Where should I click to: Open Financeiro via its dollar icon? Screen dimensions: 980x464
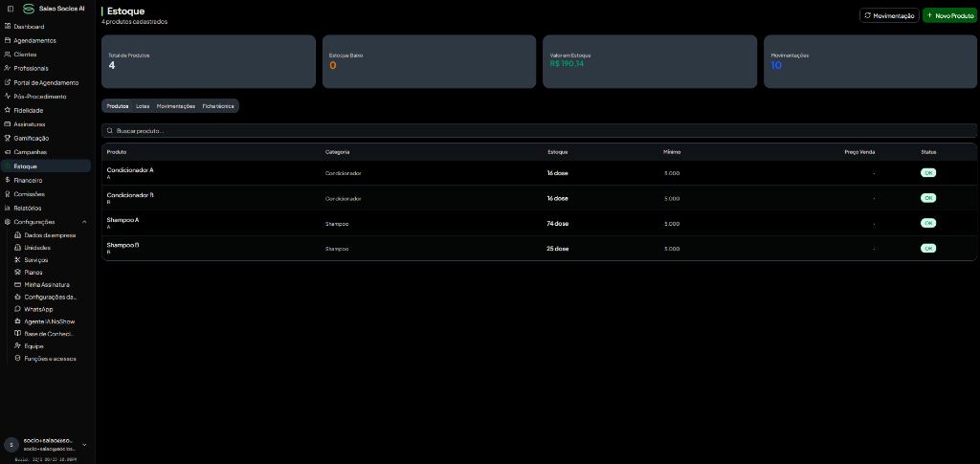[x=7, y=180]
